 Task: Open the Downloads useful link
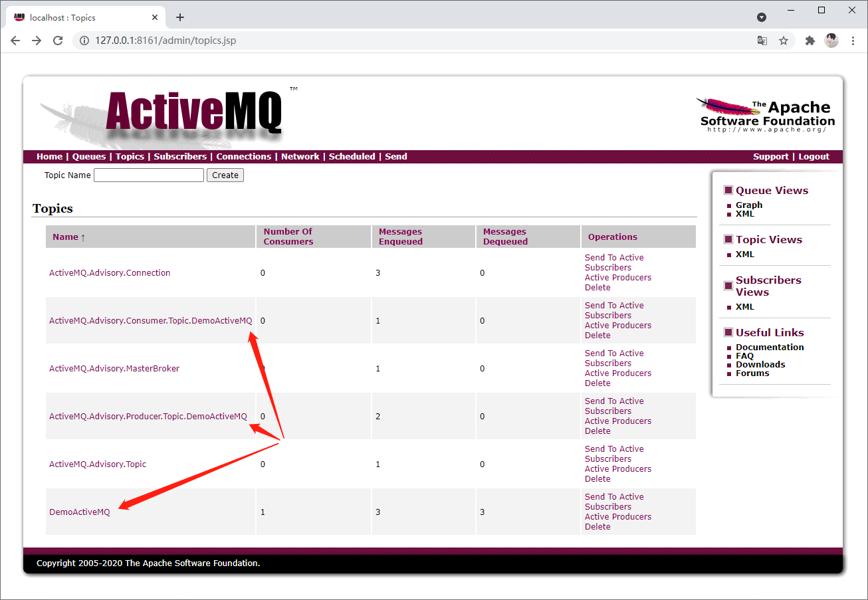coord(760,365)
